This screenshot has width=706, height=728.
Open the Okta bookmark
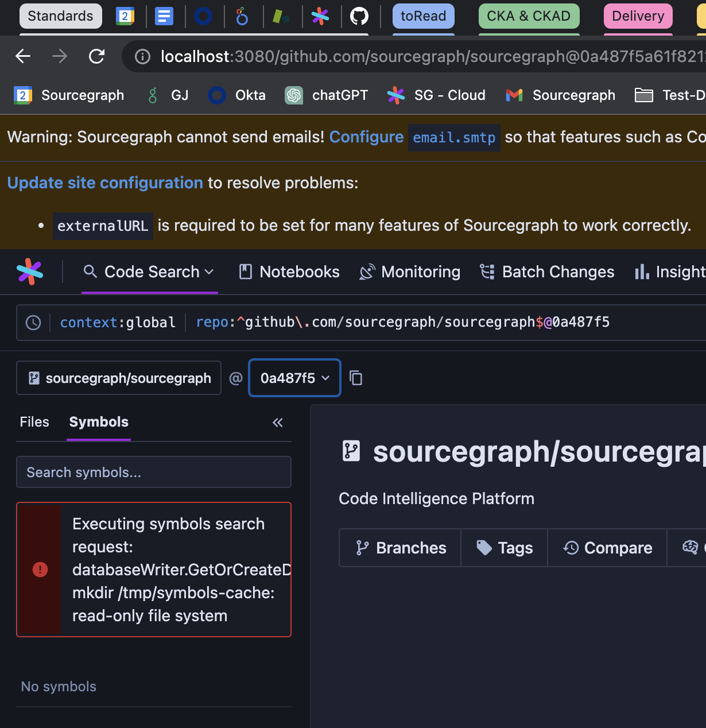coord(236,95)
